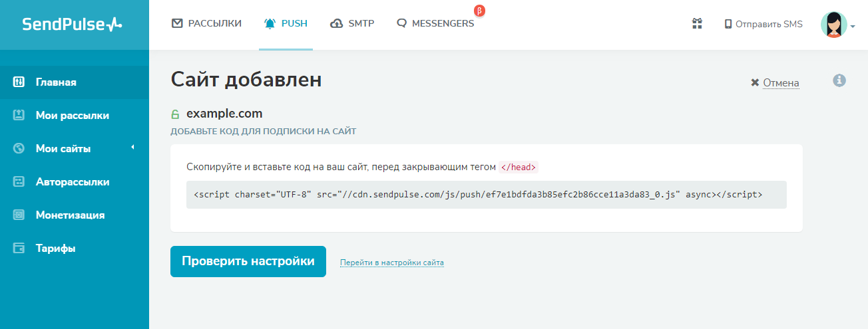
Task: Click the chat bubble icon on Messengers
Action: point(401,24)
